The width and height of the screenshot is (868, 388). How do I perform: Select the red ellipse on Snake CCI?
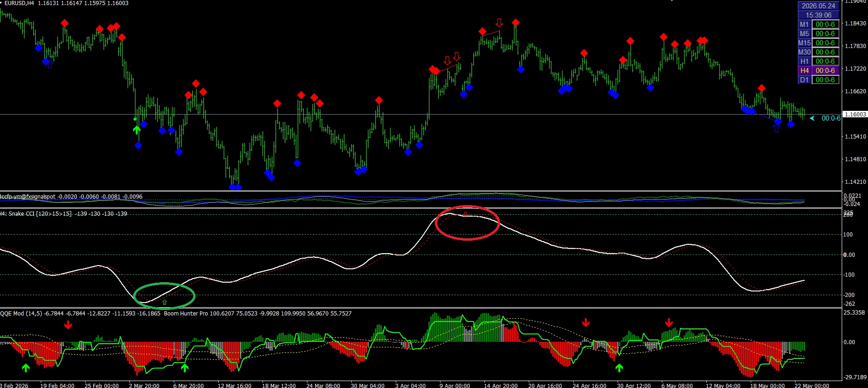pos(467,223)
